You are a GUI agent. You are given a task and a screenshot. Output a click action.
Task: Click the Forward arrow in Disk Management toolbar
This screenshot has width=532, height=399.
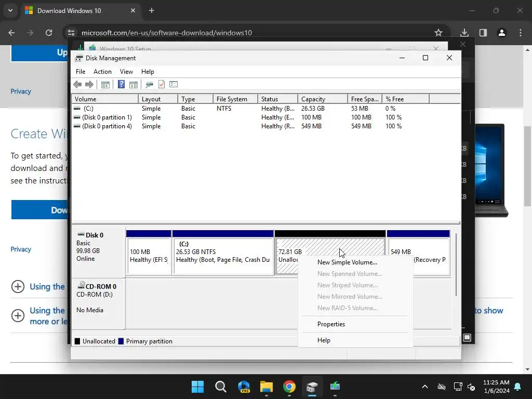click(x=89, y=85)
